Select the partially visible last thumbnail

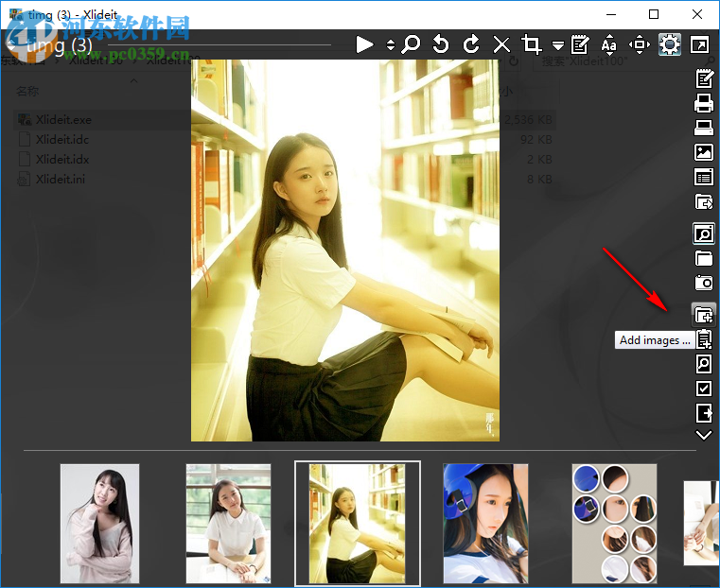701,524
